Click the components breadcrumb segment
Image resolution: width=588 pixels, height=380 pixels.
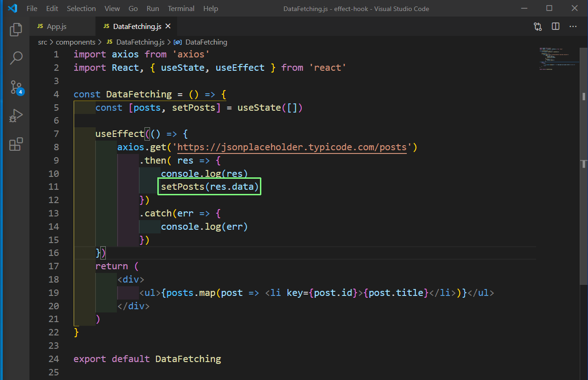pos(75,42)
